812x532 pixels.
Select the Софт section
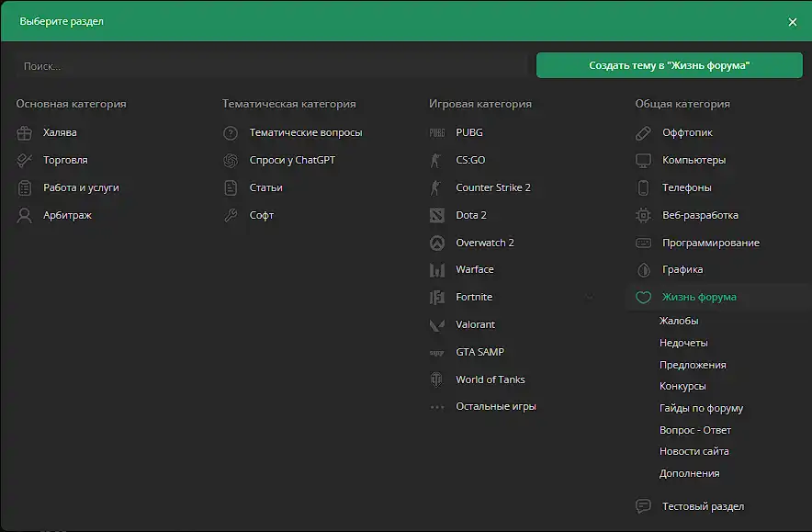point(262,216)
